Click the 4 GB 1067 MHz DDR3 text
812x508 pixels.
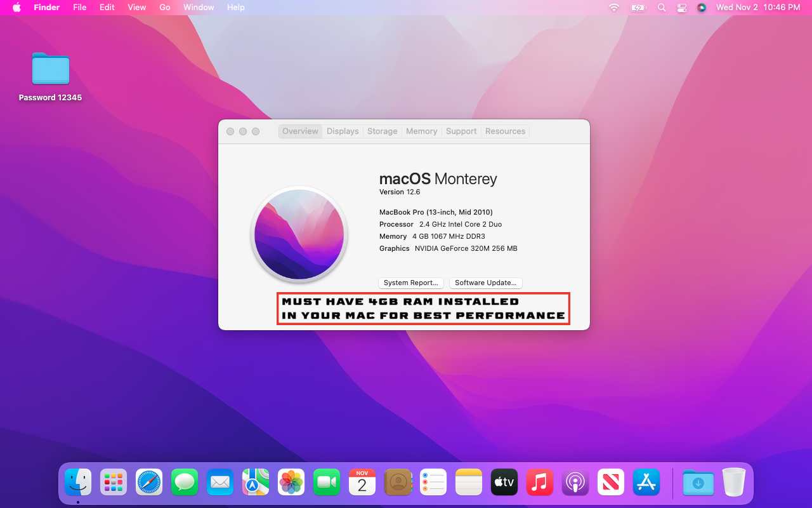449,236
